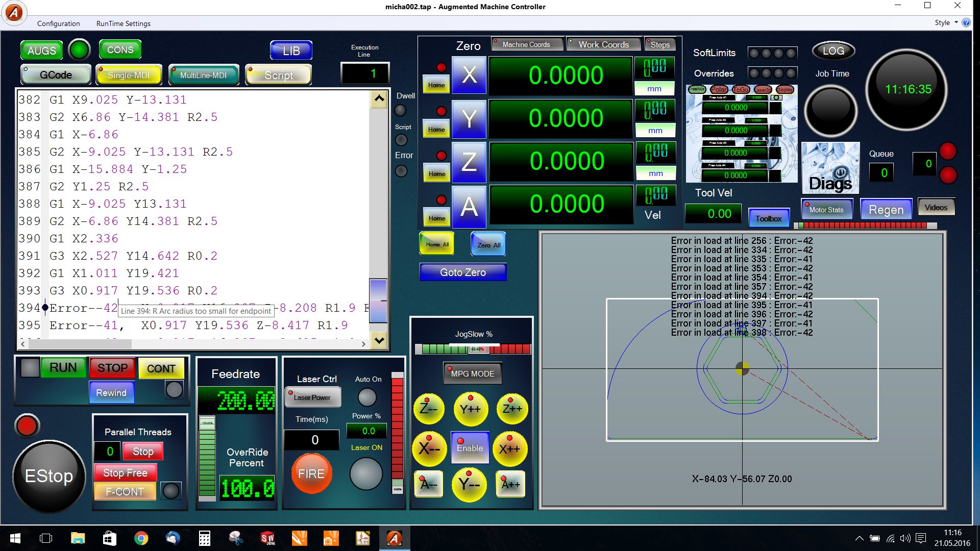Click the Diags gear image button
The height and width of the screenshot is (551, 980).
[830, 168]
